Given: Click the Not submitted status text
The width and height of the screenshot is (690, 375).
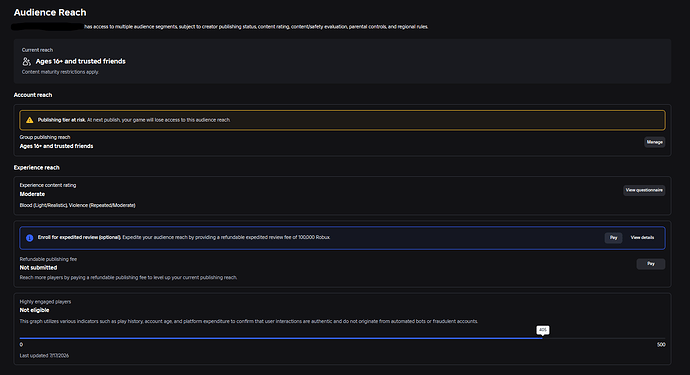Looking at the screenshot, I should coord(38,268).
